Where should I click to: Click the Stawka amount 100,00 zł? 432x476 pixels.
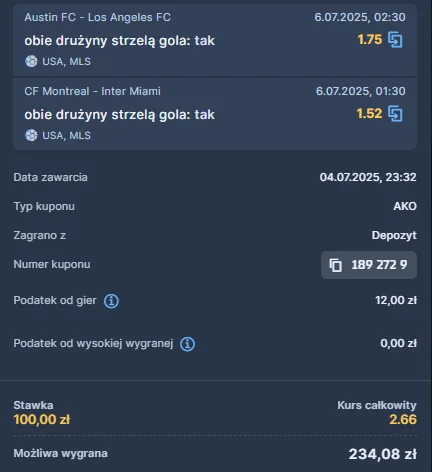tap(42, 420)
